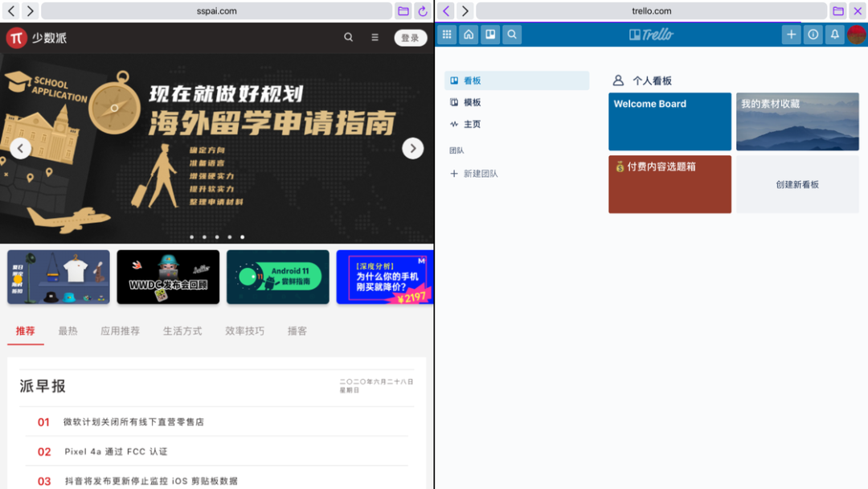This screenshot has width=868, height=489.
Task: Click 新建团队 to create a team
Action: click(474, 174)
